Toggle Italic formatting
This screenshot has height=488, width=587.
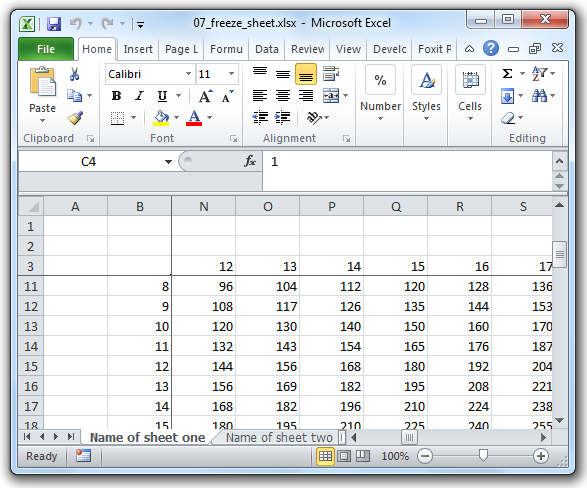139,96
